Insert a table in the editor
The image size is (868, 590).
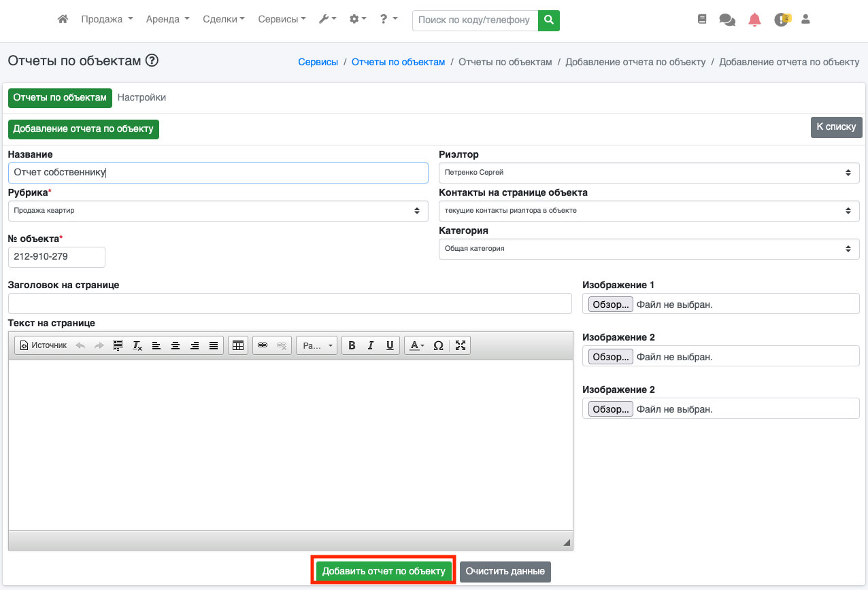[237, 345]
